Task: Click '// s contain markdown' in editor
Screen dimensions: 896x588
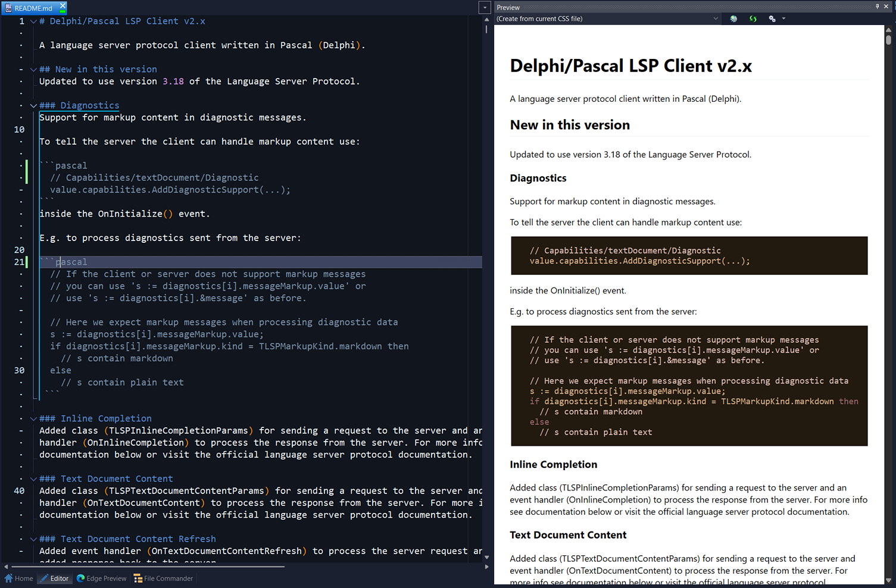Action: coord(117,358)
